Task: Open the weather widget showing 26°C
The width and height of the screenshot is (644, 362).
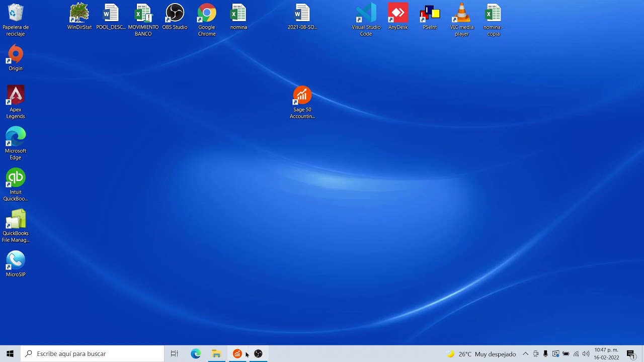Action: tap(481, 354)
